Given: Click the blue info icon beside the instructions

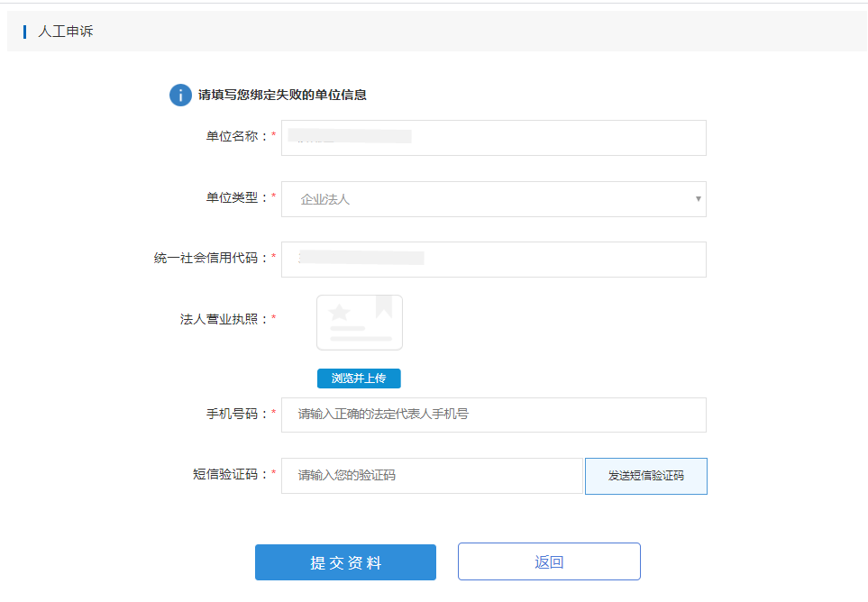Looking at the screenshot, I should [180, 95].
